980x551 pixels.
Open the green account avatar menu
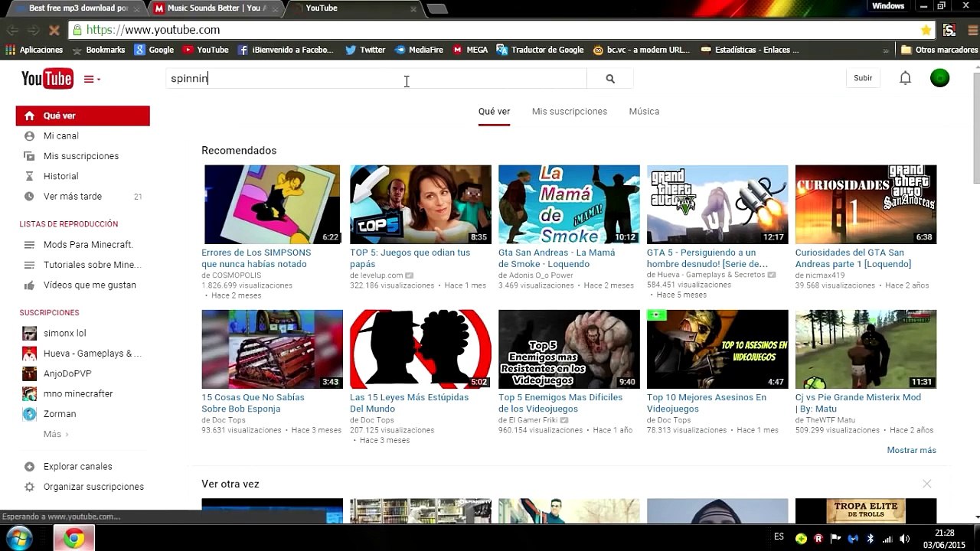(x=939, y=78)
